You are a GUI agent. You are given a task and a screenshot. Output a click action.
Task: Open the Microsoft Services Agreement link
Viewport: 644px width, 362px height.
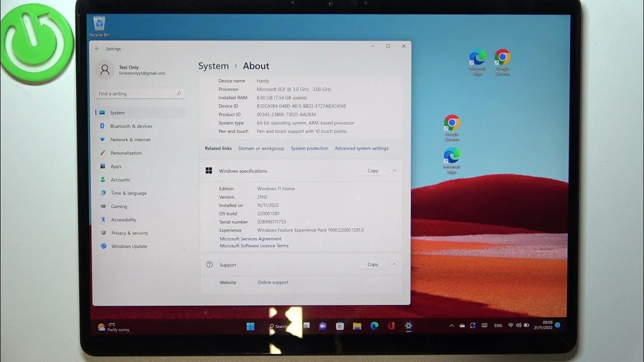251,239
